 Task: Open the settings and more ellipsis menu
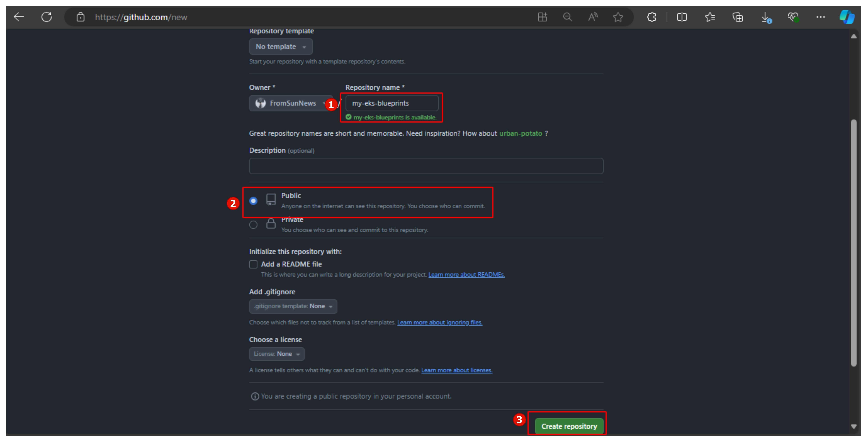[820, 17]
